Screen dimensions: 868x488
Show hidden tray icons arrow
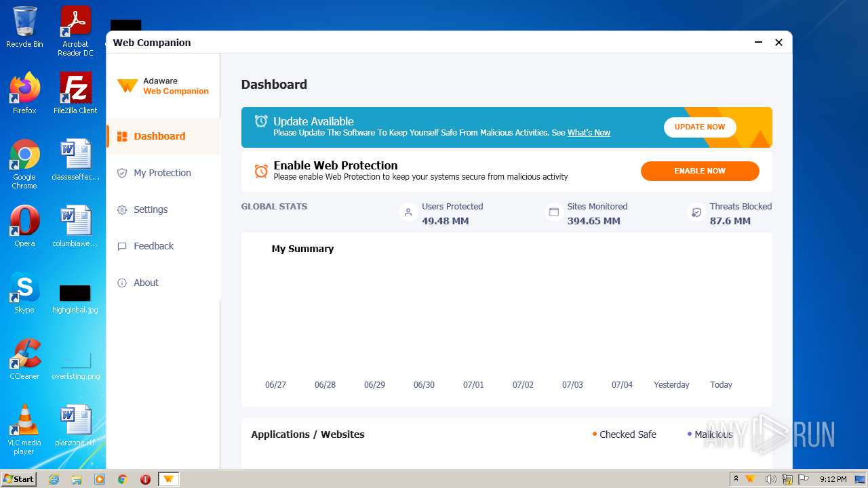(736, 479)
